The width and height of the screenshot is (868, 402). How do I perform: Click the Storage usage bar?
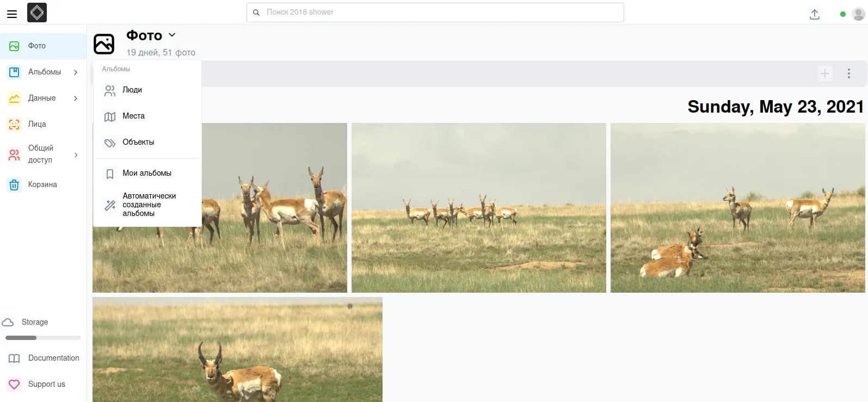43,338
